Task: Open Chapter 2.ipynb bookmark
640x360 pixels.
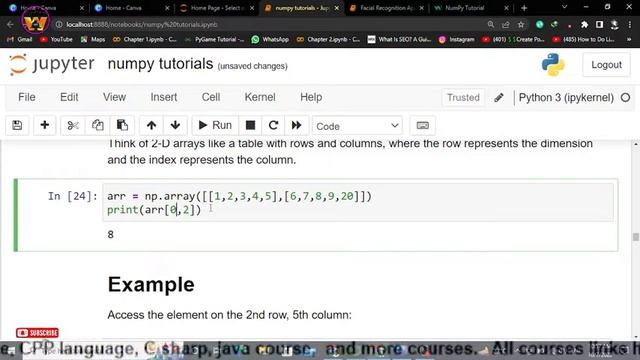Action: click(x=328, y=39)
